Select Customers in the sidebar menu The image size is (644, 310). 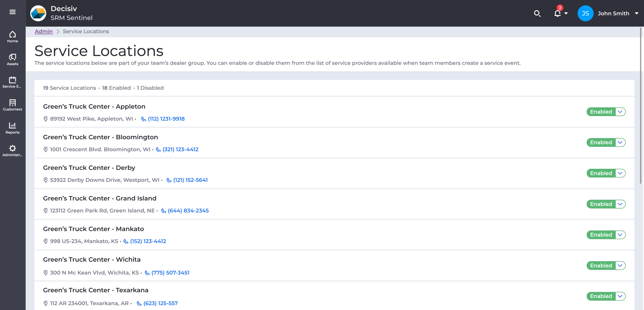12,105
